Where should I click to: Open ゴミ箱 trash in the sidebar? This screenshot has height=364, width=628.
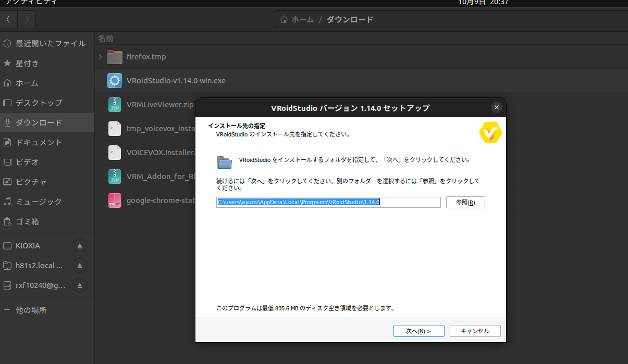(x=47, y=221)
